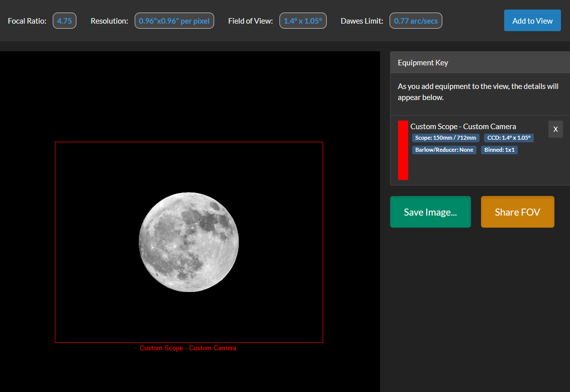Click the Field of View label
This screenshot has height=392, width=570.
(250, 21)
